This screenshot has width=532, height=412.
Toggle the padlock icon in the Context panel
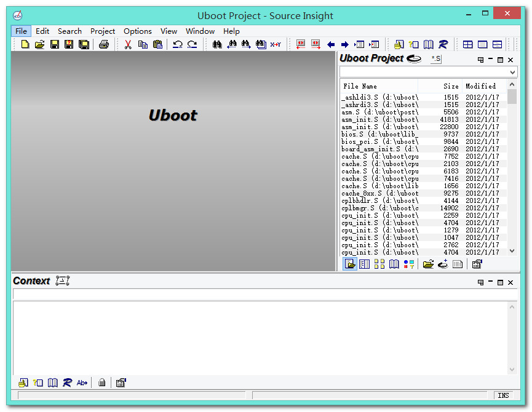pyautogui.click(x=102, y=382)
